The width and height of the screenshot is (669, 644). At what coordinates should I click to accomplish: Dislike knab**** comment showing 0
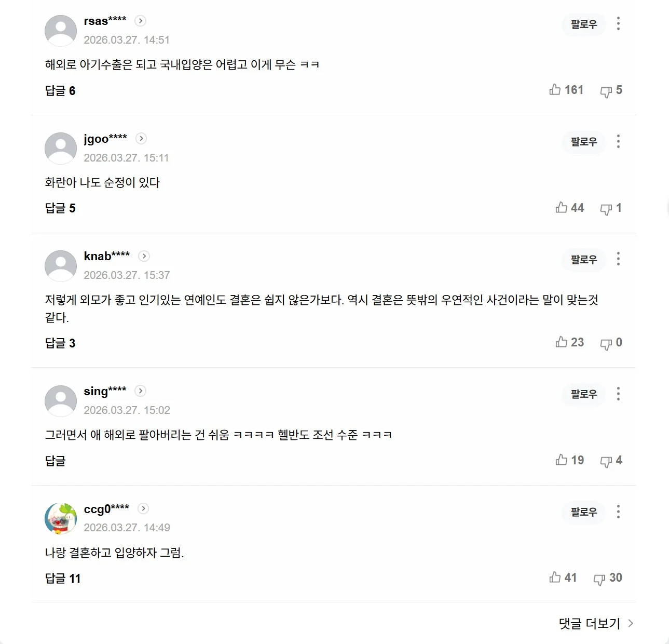[x=606, y=344]
